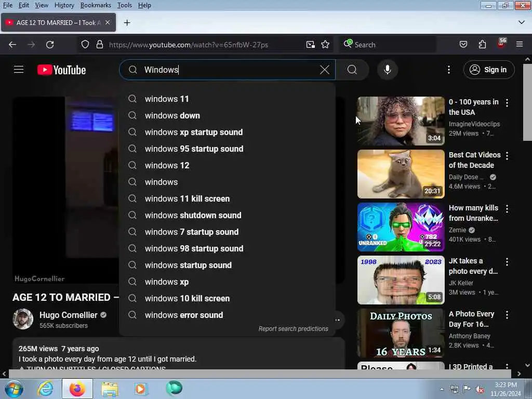
Task: Click in the YouTube search field
Action: (228, 70)
